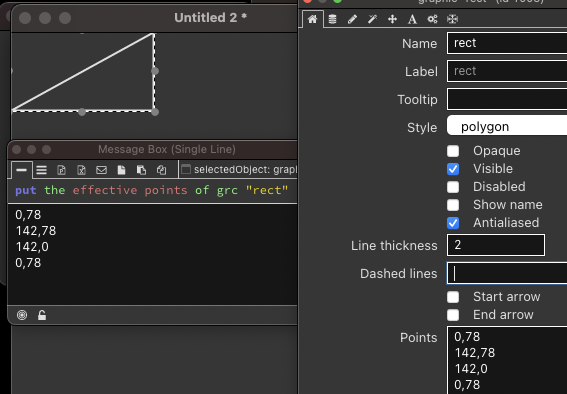Viewport: 567px width, 394px height.
Task: Open the Front Scripts page icon
Action: click(x=122, y=170)
